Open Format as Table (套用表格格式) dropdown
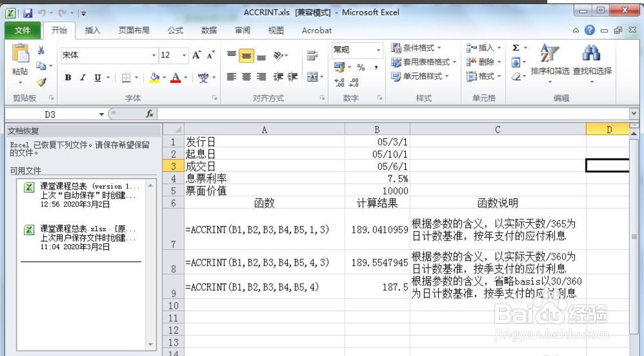644x356 pixels. pyautogui.click(x=423, y=62)
